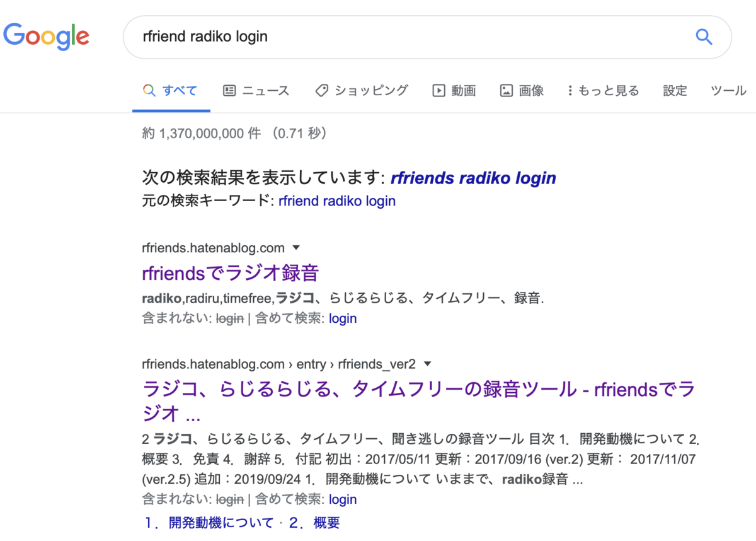The image size is (756, 541).
Task: Click the rfriends.hatenablog.com URL of first result
Action: click(x=214, y=248)
